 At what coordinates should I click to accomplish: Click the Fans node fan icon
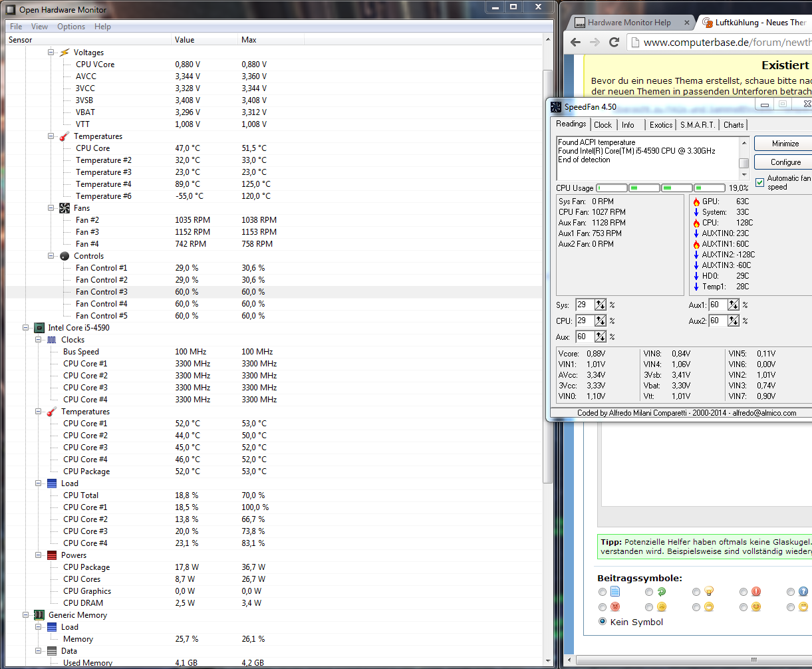click(65, 208)
